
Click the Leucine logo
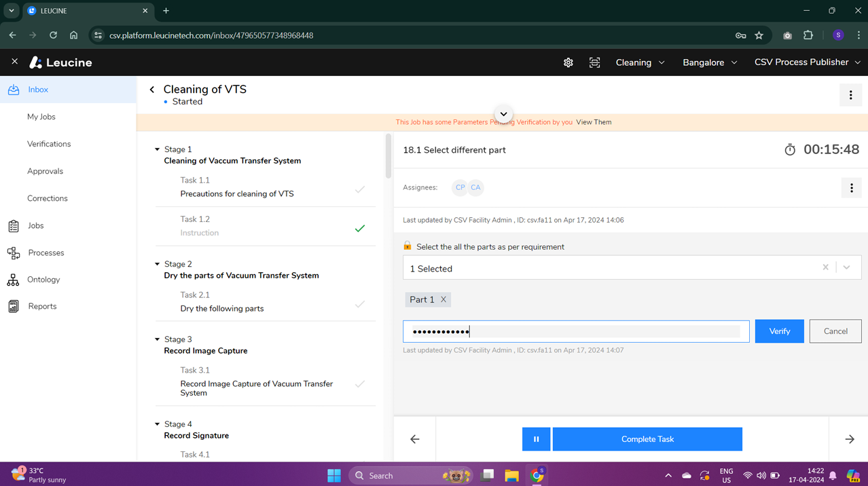click(x=61, y=62)
